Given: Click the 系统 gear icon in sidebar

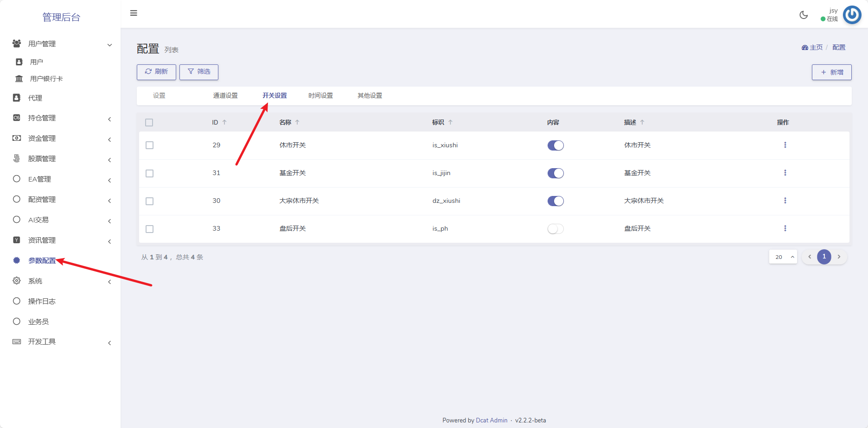Looking at the screenshot, I should (17, 281).
